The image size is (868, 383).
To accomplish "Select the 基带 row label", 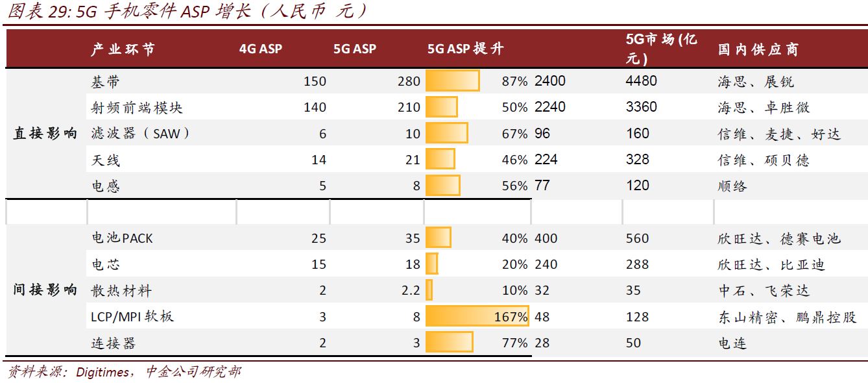I will [106, 82].
